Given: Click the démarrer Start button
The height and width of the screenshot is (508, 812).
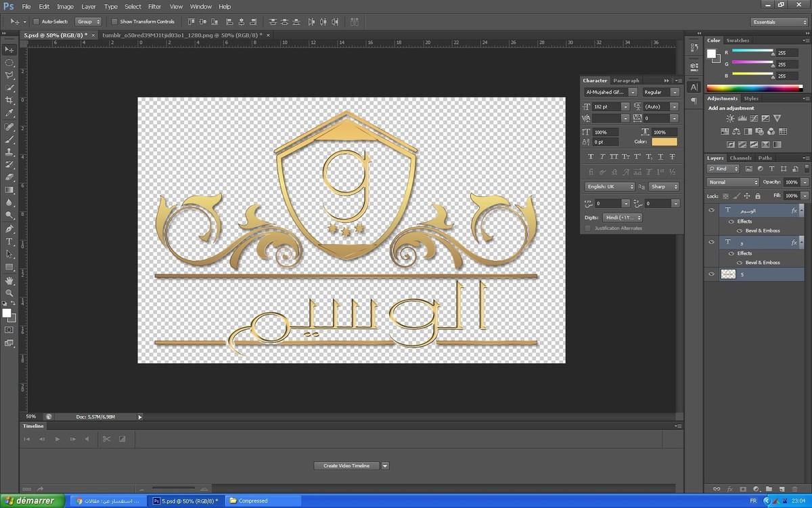Looking at the screenshot, I should click(32, 501).
